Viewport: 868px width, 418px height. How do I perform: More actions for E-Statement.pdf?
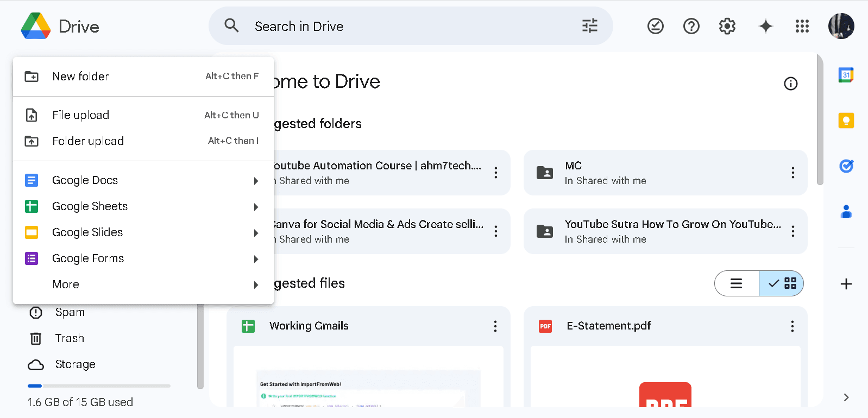click(x=792, y=326)
